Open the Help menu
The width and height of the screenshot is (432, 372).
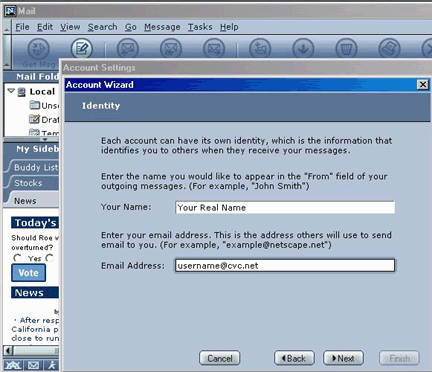pyautogui.click(x=229, y=27)
